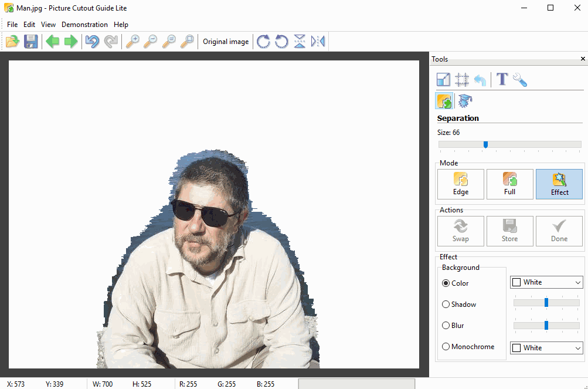Rotate the image clockwise

tap(263, 41)
